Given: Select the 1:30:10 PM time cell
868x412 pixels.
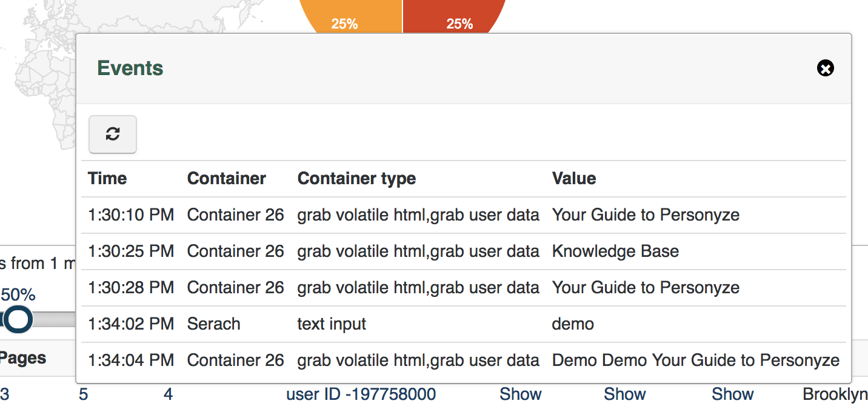Looking at the screenshot, I should point(131,215).
